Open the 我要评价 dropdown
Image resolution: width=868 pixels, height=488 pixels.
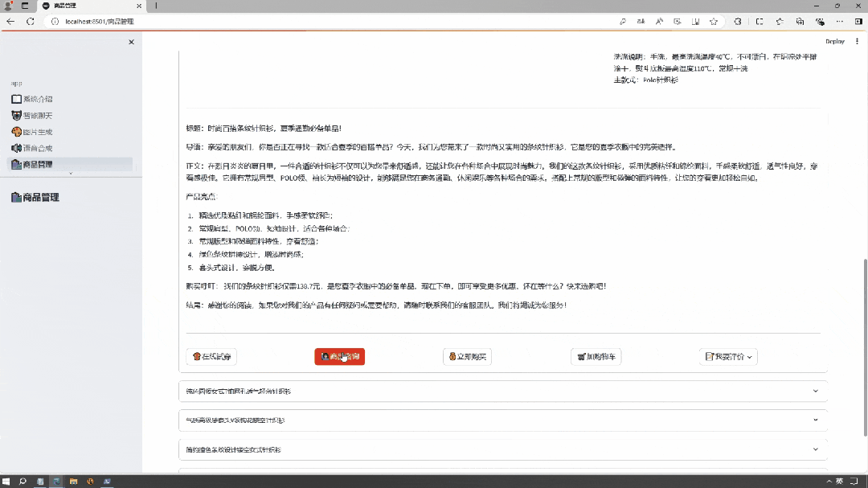[728, 357]
